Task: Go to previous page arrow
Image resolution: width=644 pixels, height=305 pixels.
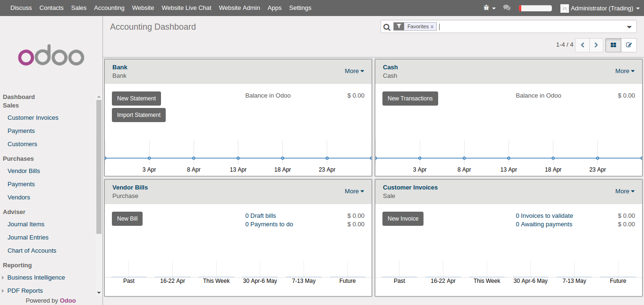Action: pos(583,45)
